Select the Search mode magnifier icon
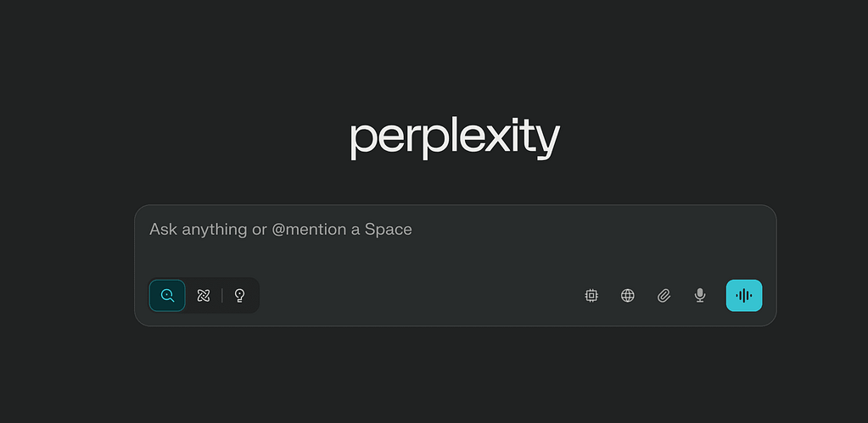 coord(167,296)
